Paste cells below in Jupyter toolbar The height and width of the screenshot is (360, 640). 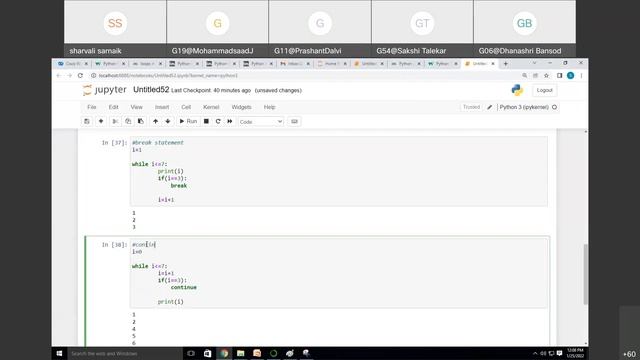pyautogui.click(x=141, y=121)
